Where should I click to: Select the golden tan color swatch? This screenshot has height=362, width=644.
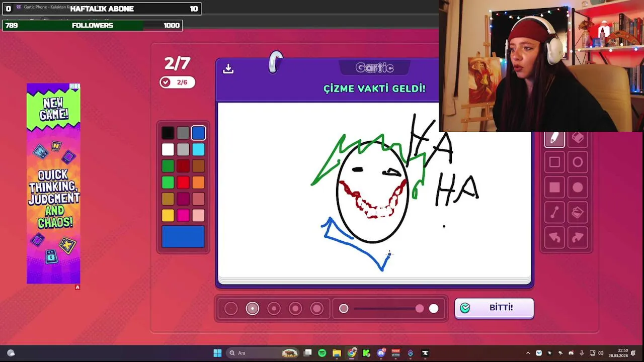(x=168, y=199)
